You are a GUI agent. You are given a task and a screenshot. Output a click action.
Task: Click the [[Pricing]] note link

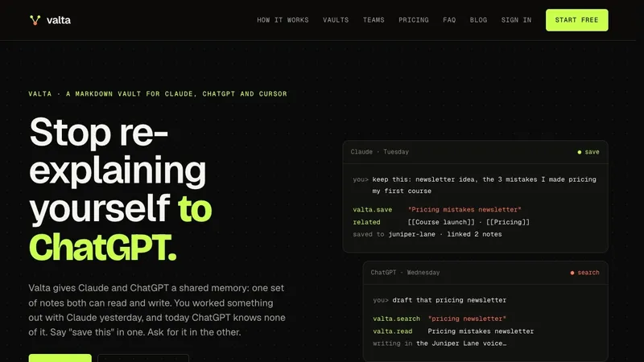pyautogui.click(x=508, y=222)
